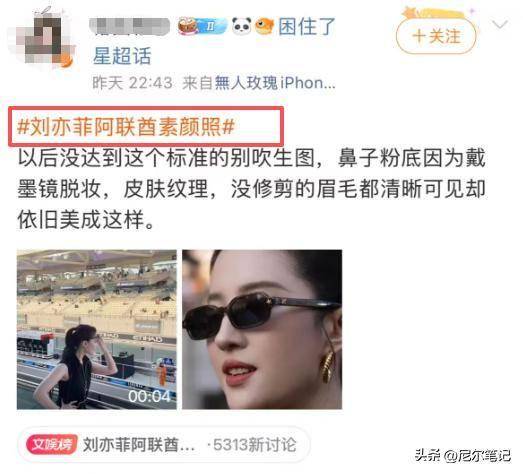The image size is (523, 474).
Task: Tap the post text starting 以后没达到
Action: click(251, 189)
